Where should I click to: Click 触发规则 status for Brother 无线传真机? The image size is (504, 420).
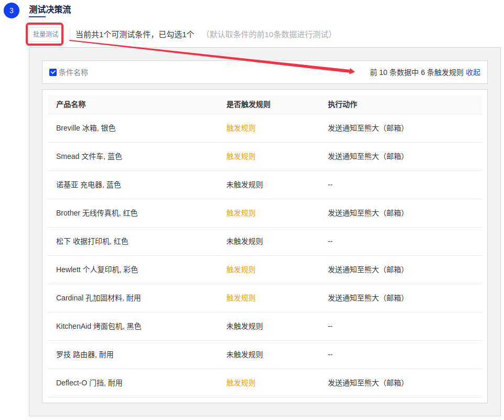click(241, 213)
